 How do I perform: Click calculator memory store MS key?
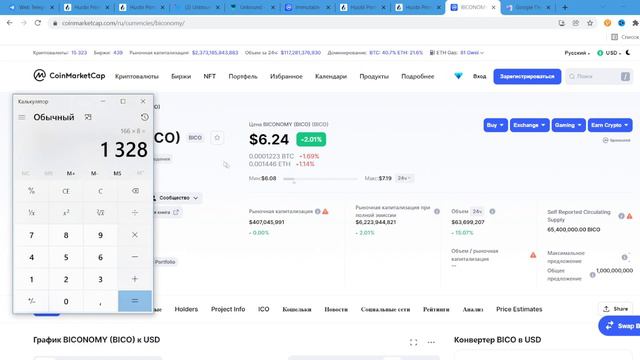pos(117,173)
